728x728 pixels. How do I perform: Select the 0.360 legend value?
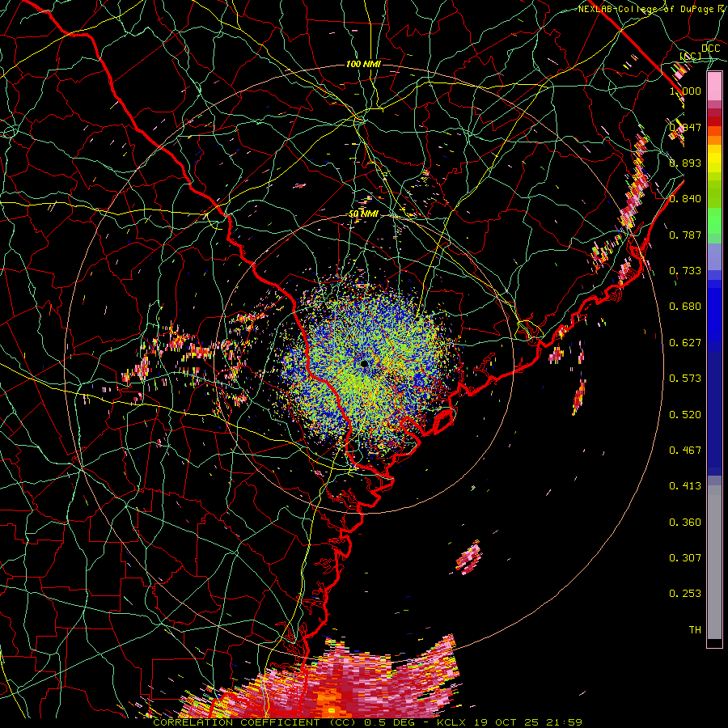685,523
